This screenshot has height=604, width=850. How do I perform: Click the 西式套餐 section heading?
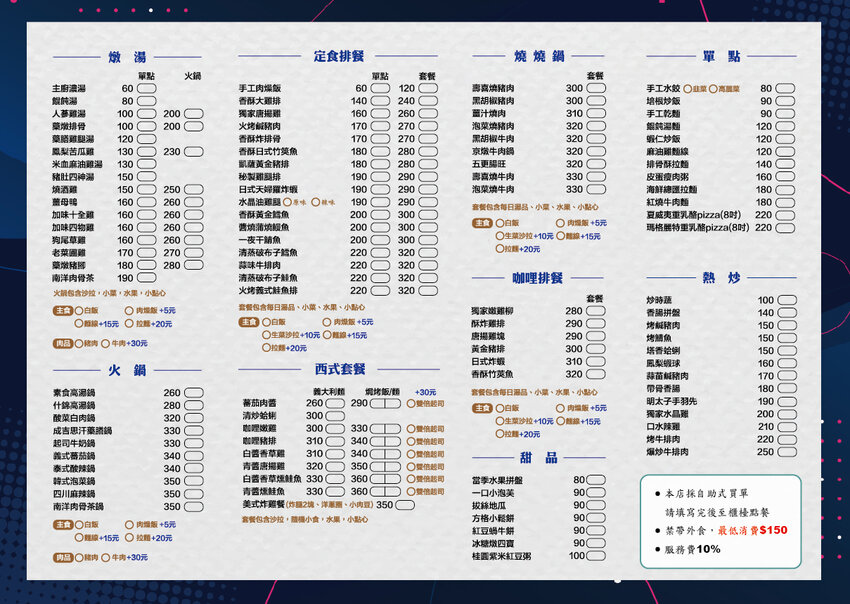click(x=339, y=369)
